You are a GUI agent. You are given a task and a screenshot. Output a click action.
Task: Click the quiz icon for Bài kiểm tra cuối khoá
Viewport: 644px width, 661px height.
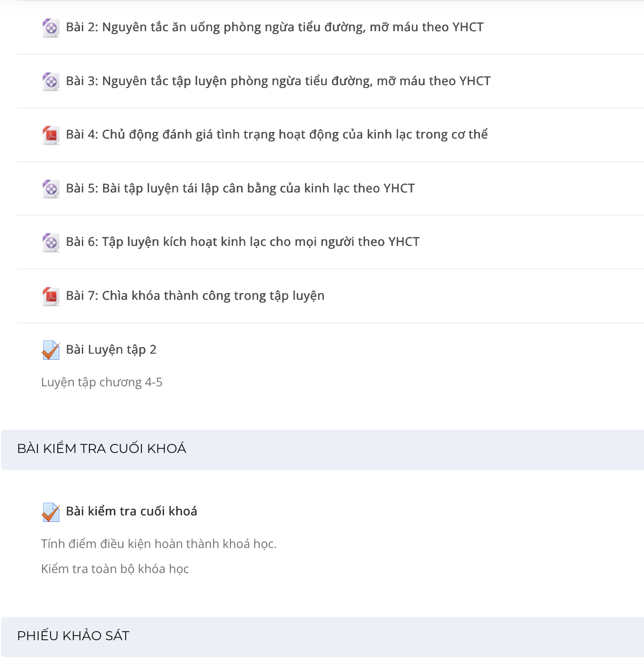[51, 512]
